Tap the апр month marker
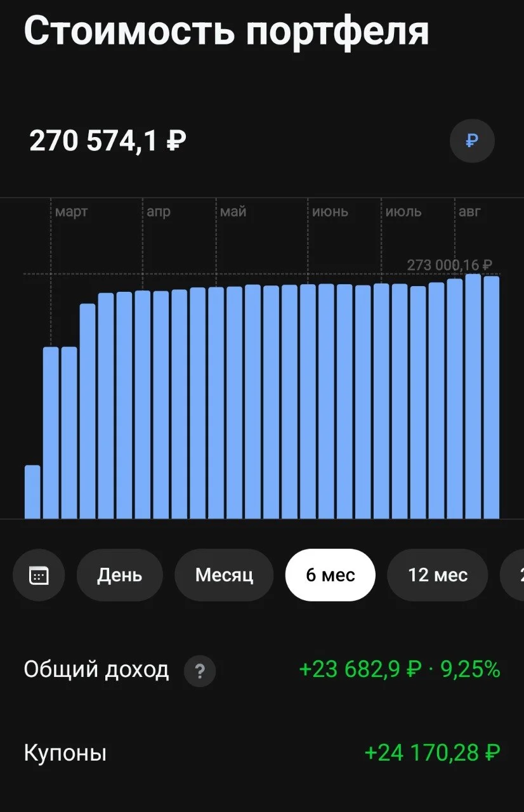This screenshot has width=524, height=812. coord(159,212)
